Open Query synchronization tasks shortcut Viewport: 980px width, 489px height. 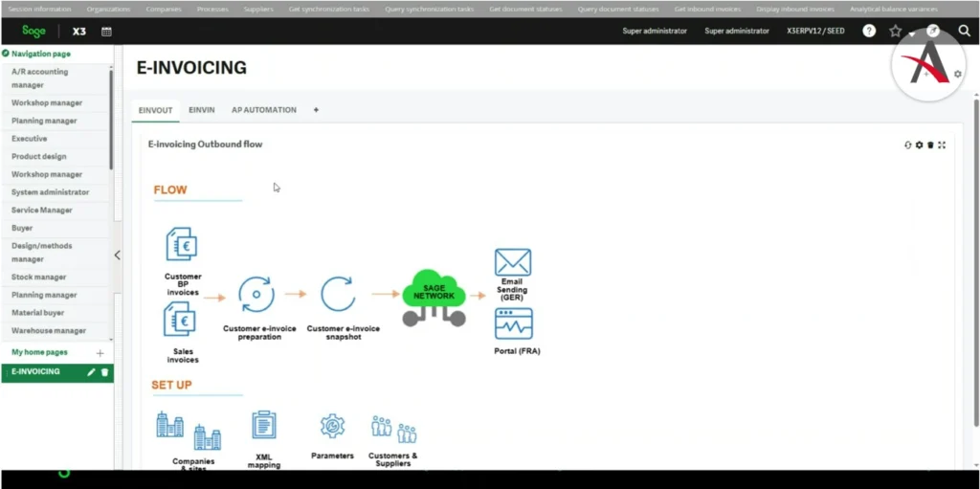(429, 10)
